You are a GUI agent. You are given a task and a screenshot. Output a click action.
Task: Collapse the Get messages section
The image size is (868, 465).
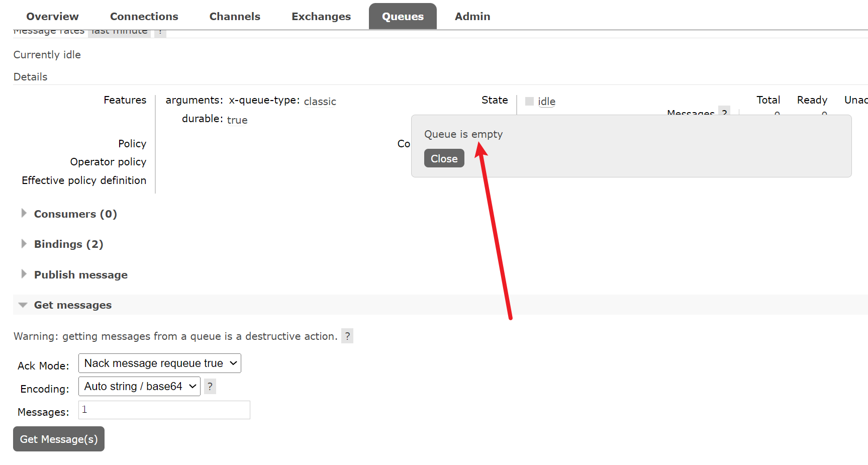[x=72, y=305]
